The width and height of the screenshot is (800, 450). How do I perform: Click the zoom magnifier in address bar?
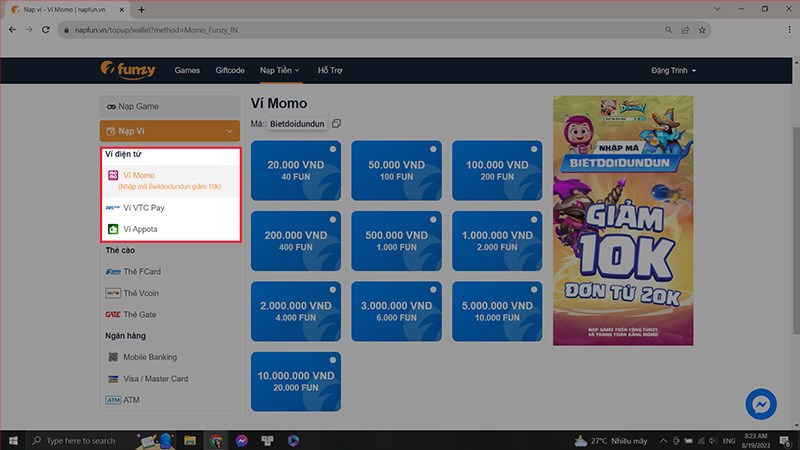pos(668,30)
